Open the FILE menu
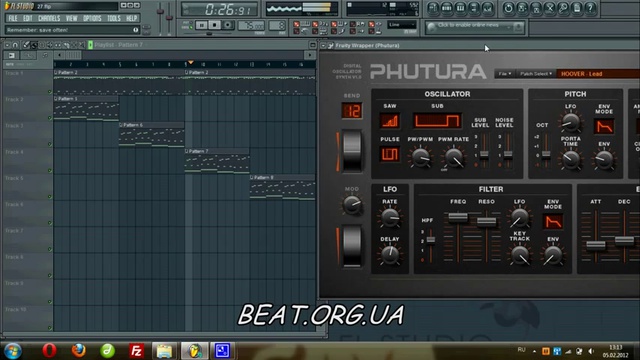 (x=13, y=18)
